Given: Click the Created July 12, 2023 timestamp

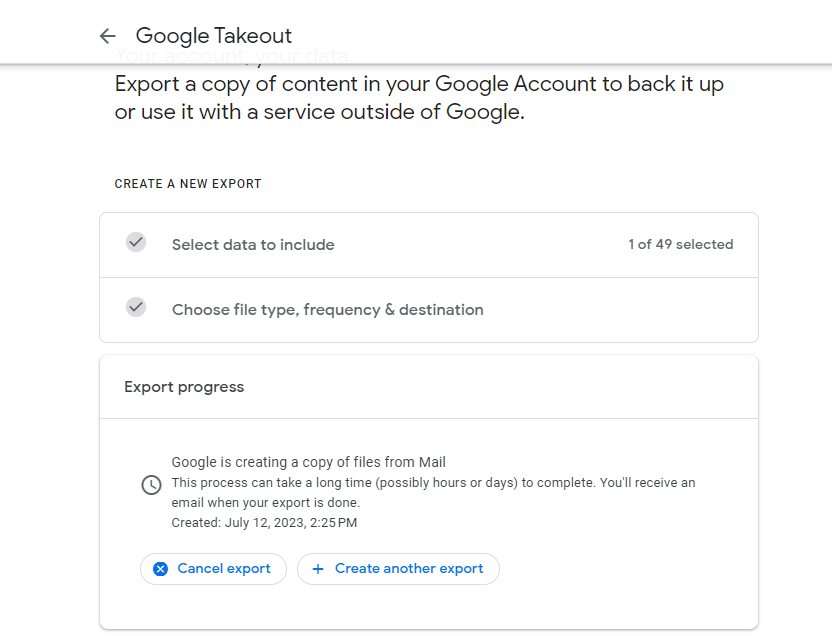Looking at the screenshot, I should click(x=264, y=523).
